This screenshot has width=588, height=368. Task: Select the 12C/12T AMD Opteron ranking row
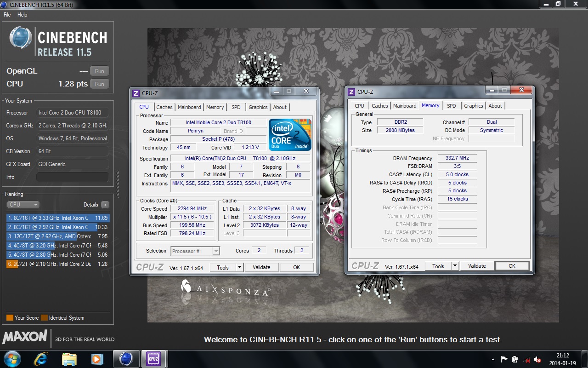(x=58, y=236)
